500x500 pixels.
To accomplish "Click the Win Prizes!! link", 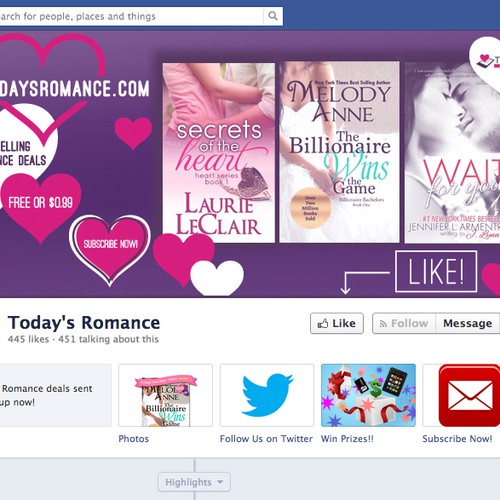I will point(347,439).
